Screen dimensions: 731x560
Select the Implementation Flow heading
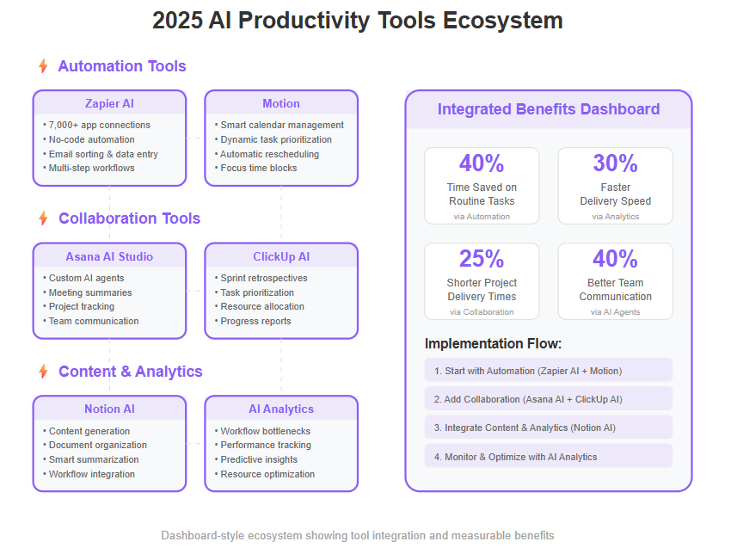[x=493, y=343]
